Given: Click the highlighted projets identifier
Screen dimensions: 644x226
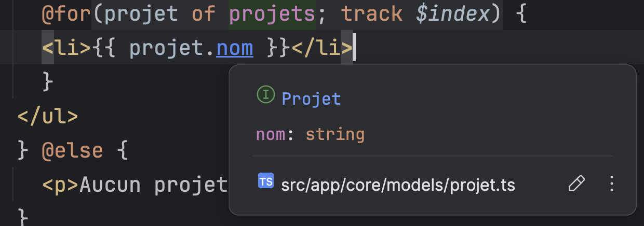Looking at the screenshot, I should [272, 14].
